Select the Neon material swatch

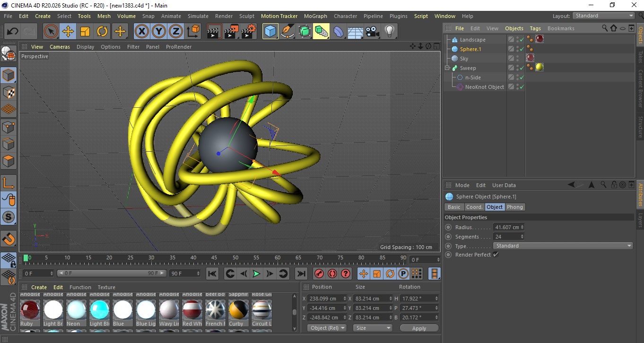pos(77,310)
